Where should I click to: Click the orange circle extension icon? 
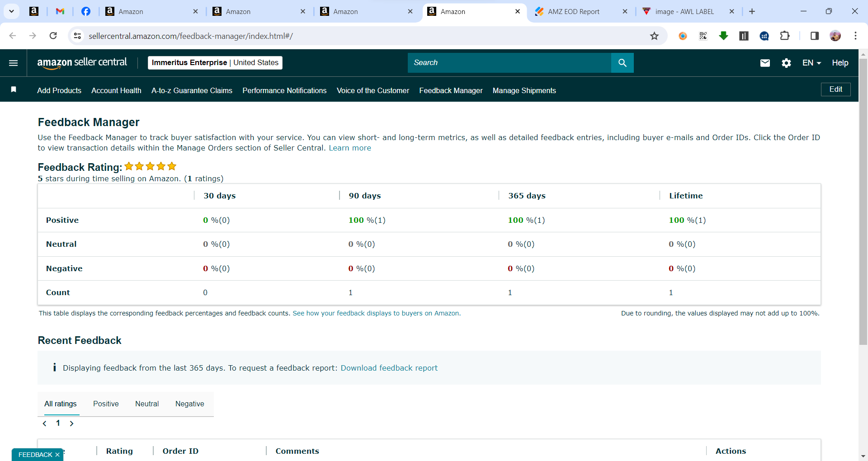click(683, 36)
